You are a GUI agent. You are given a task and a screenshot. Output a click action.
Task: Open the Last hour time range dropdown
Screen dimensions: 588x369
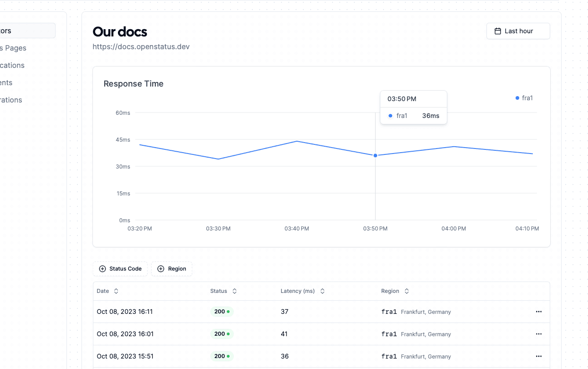click(x=518, y=31)
